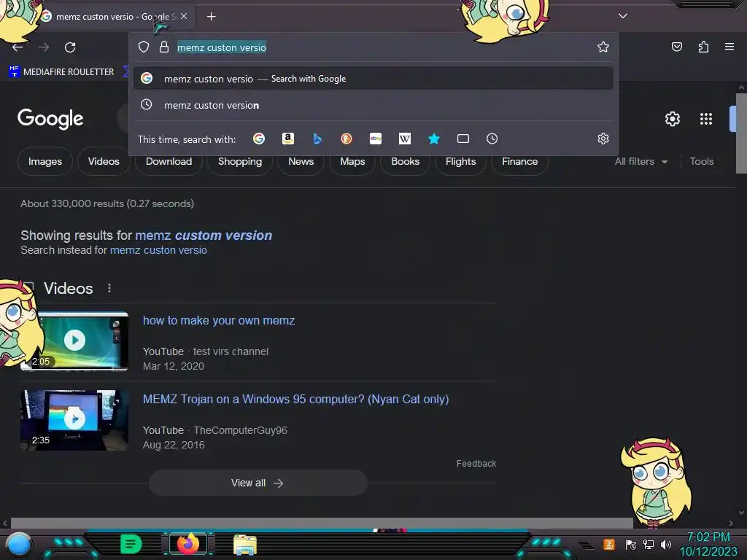Click the Feedback link
This screenshot has width=747, height=560.
click(x=476, y=463)
